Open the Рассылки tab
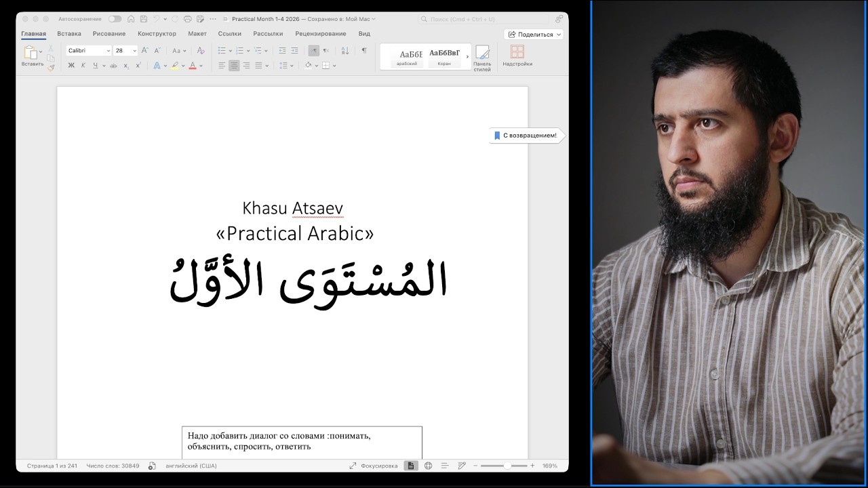Viewport: 868px width, 488px height. pyautogui.click(x=268, y=34)
